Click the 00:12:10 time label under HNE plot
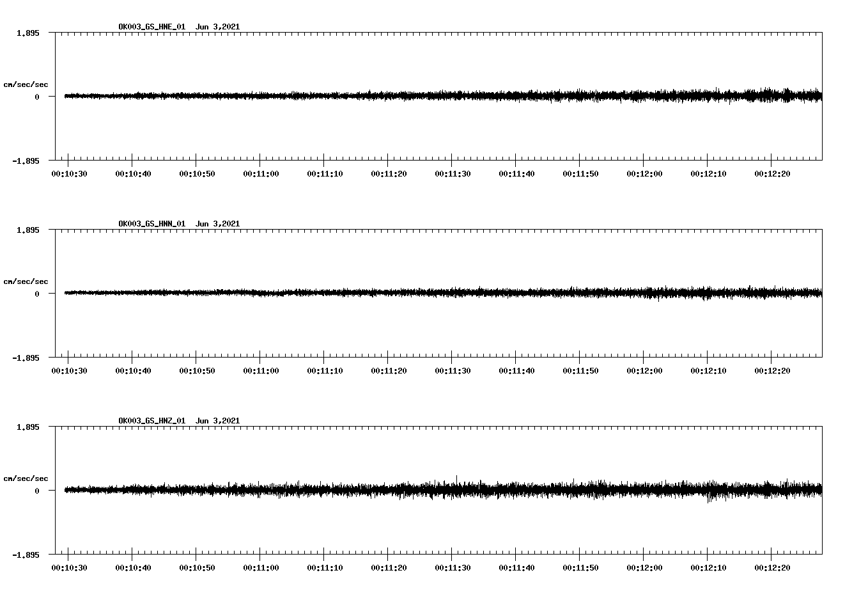The image size is (868, 591). (x=708, y=174)
